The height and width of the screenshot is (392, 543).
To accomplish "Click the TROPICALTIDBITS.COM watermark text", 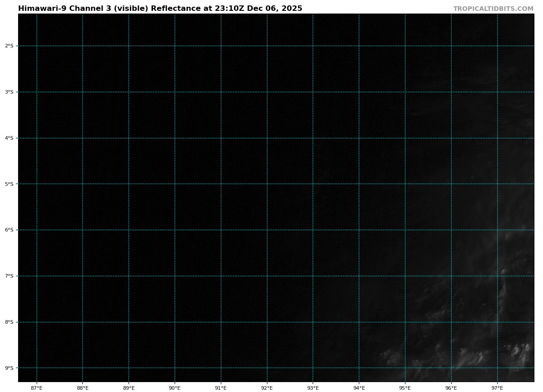I will (x=493, y=9).
